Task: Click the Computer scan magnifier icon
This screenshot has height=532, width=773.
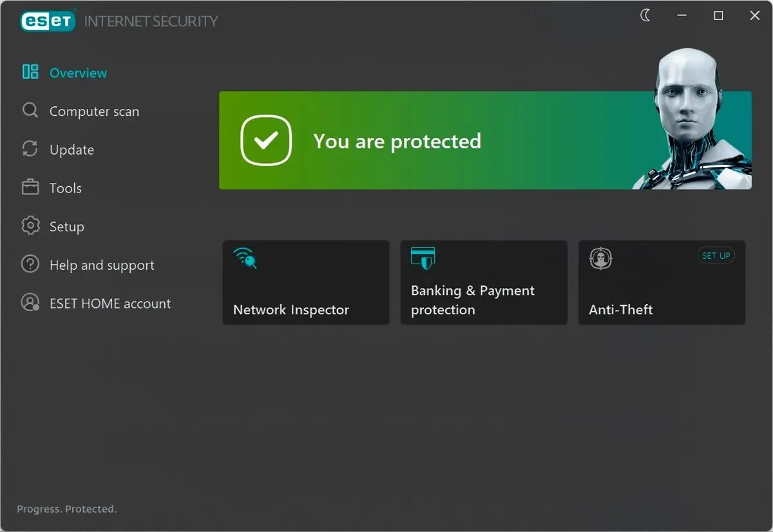Action: [x=30, y=110]
